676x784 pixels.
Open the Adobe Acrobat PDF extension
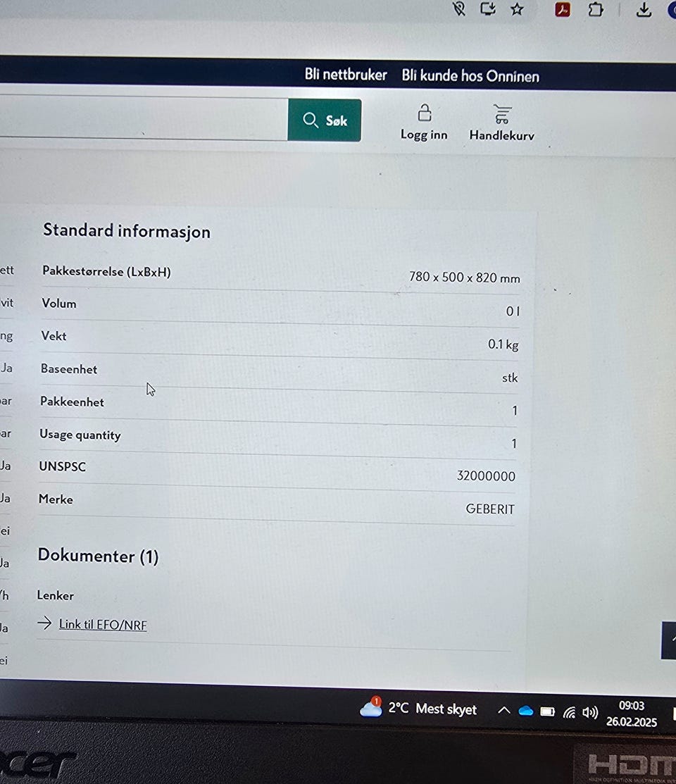click(562, 10)
